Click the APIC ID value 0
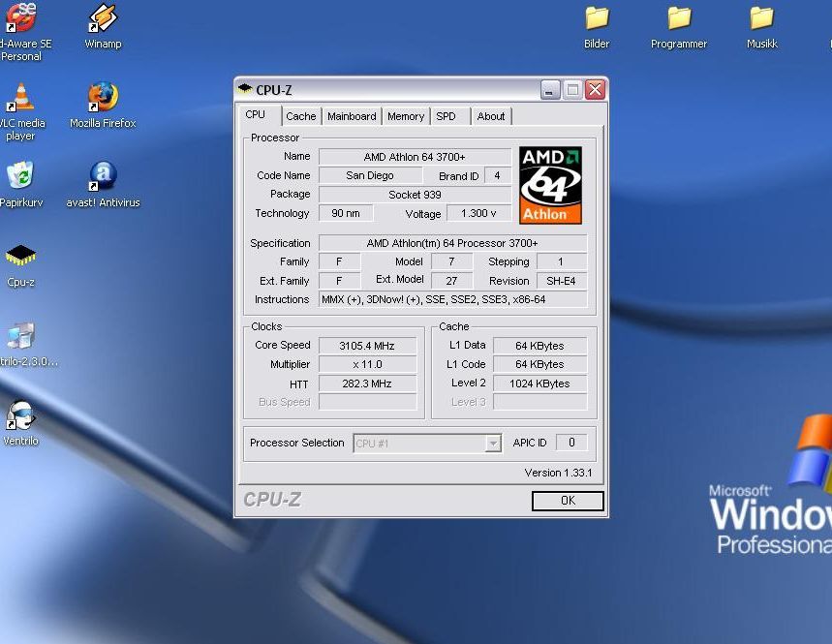This screenshot has height=644, width=832. pos(571,443)
